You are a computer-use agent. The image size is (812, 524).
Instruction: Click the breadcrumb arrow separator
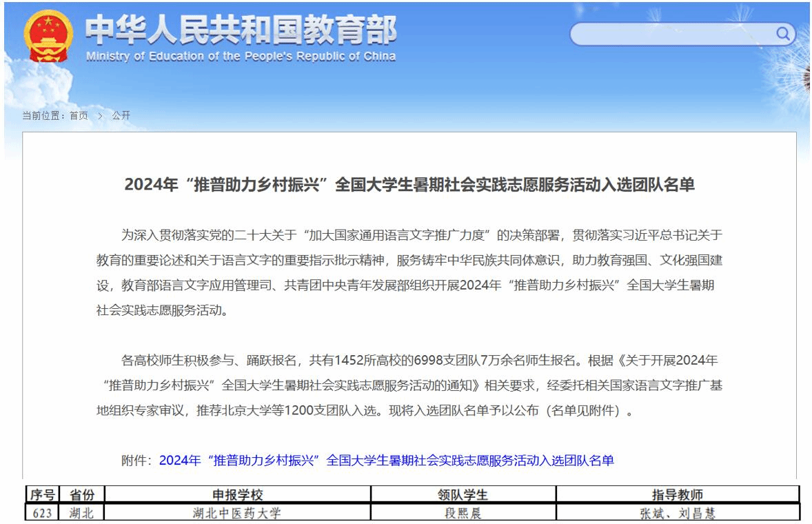click(x=101, y=115)
